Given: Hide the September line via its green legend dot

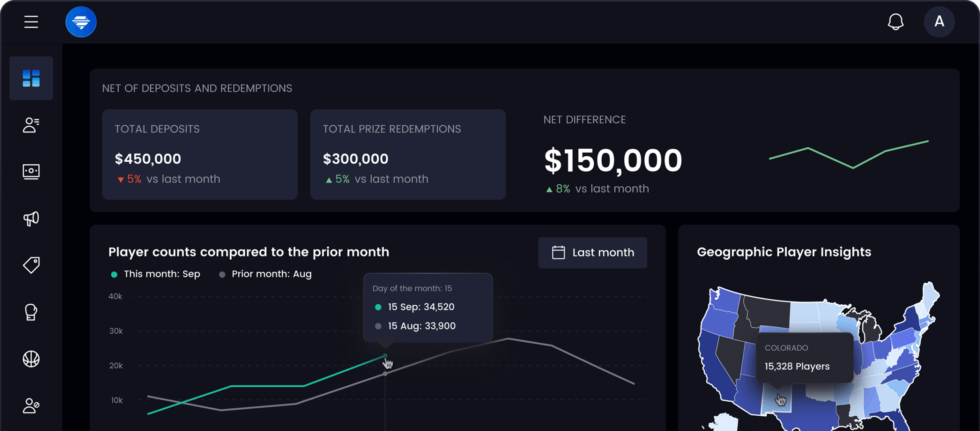Looking at the screenshot, I should tap(113, 274).
